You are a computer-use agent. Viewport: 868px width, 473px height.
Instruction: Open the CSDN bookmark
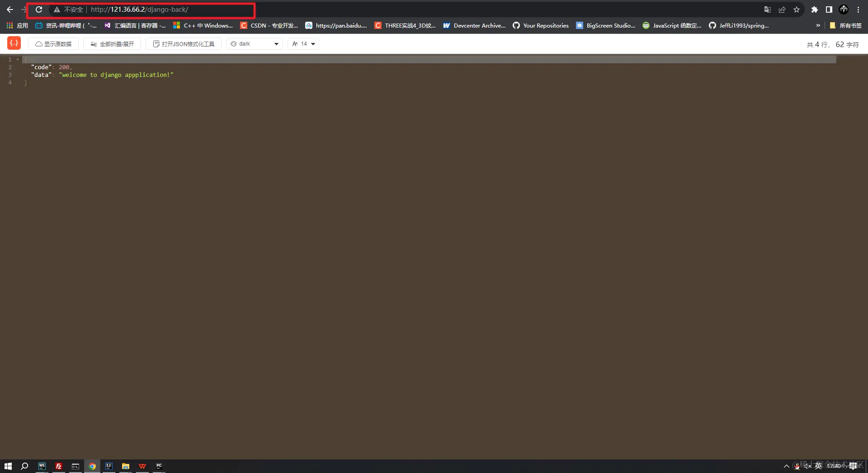pos(269,25)
